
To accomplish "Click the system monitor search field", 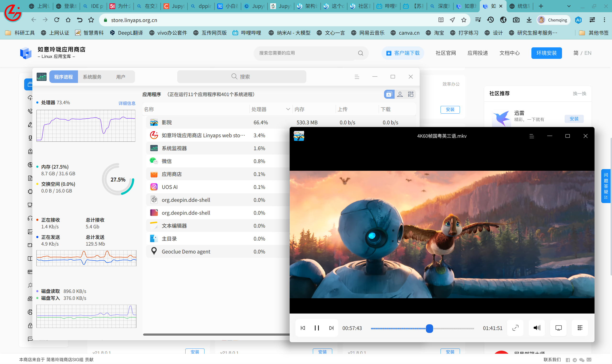I will [x=242, y=77].
